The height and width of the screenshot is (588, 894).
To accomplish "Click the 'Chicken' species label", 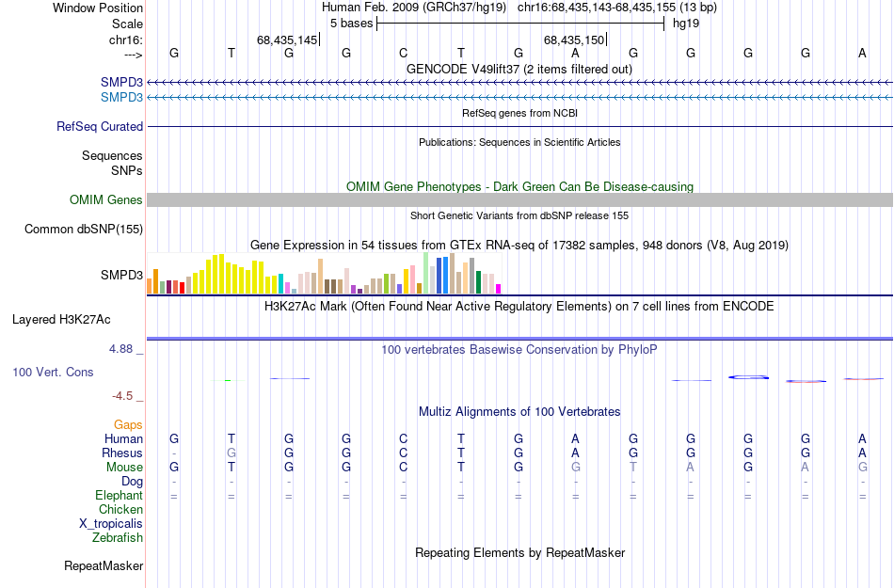I will click(x=120, y=509).
